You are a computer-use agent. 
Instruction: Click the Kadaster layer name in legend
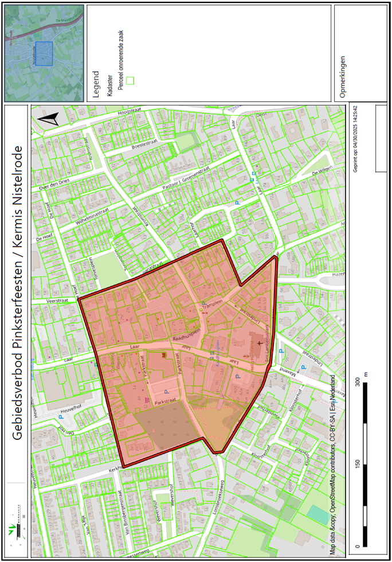click(108, 84)
